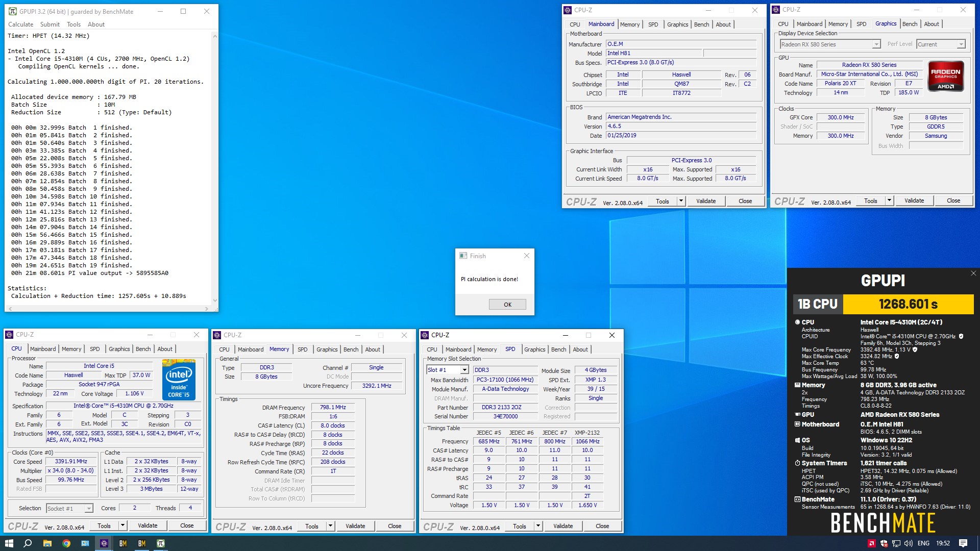Image resolution: width=980 pixels, height=551 pixels.
Task: Activate the CPU-Z taskbar icon
Action: pos(104,543)
